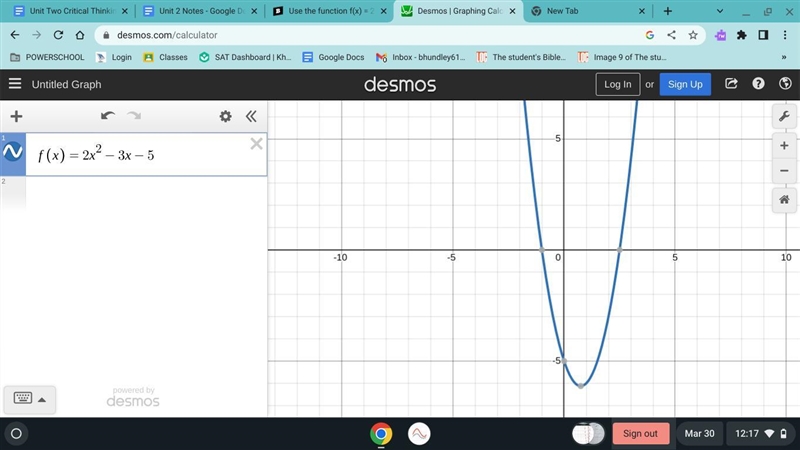Open Desmos app icon on shelf

[x=419, y=434]
